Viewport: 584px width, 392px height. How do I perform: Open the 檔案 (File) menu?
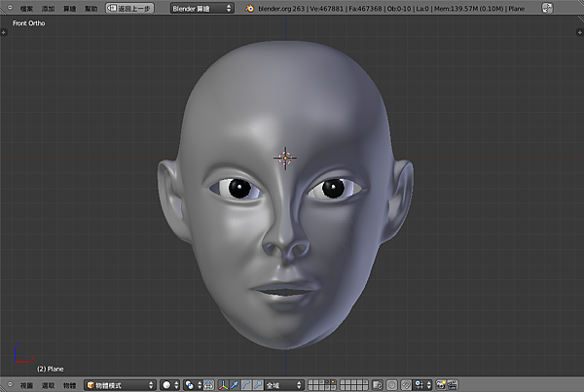[x=26, y=8]
